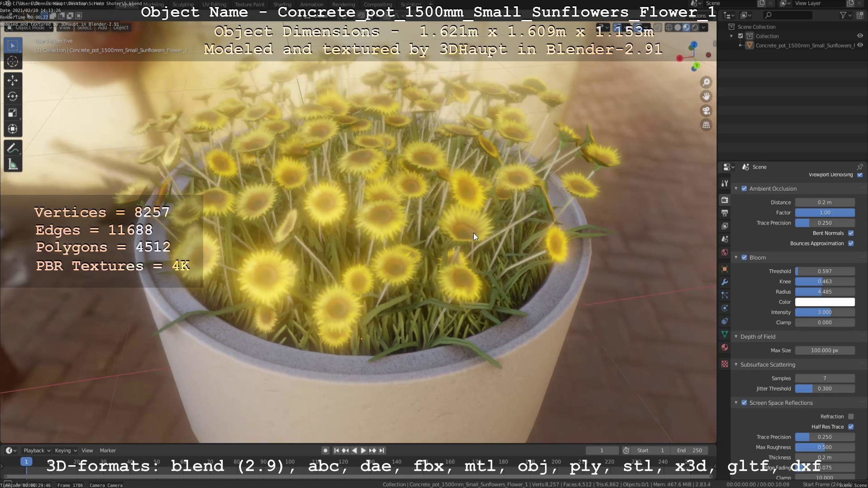Uncheck Bounces Approximation
The image size is (868, 488).
pos(851,243)
